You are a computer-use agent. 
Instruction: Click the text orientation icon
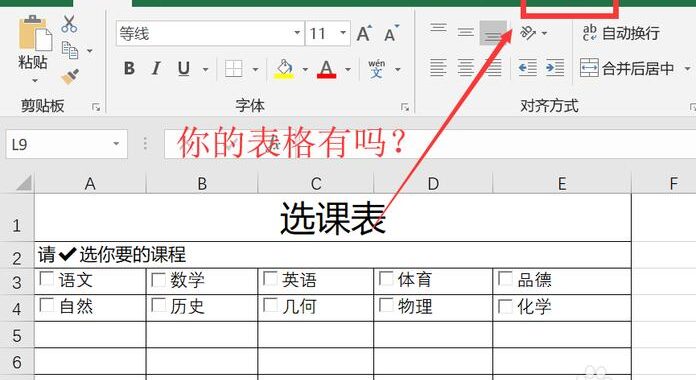click(528, 33)
